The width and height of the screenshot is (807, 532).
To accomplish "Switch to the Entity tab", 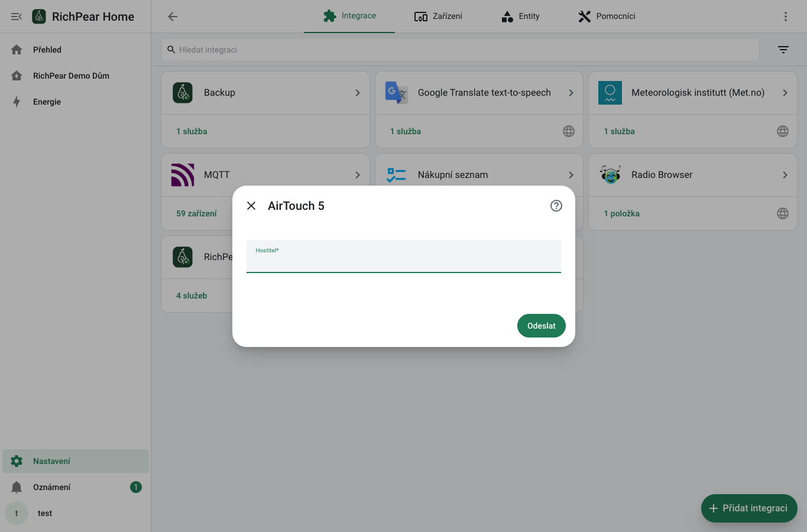I will [520, 16].
